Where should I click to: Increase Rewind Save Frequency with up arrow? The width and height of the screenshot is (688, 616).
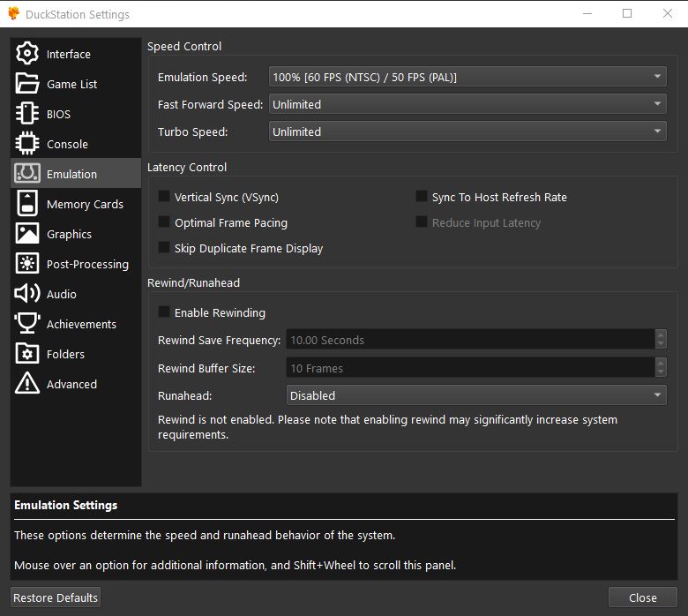[x=661, y=334]
